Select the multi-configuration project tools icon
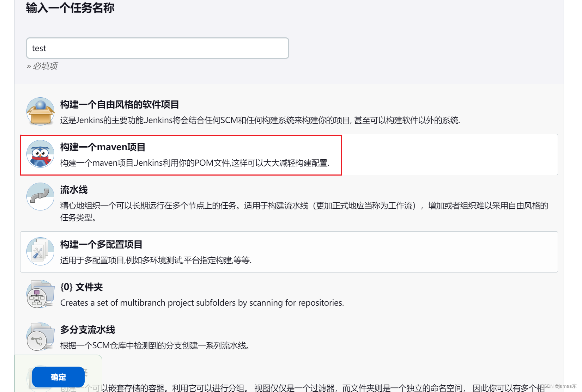This screenshot has height=392, width=582. click(x=41, y=251)
